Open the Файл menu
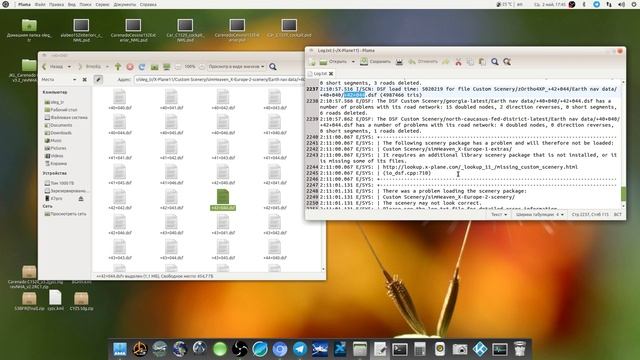Screen dimensions: 640x360 tap(40, 4)
